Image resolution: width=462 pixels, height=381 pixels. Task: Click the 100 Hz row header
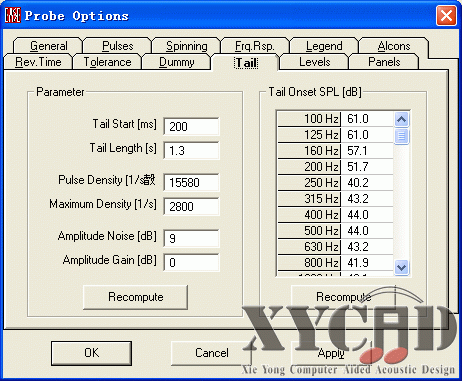coord(309,119)
